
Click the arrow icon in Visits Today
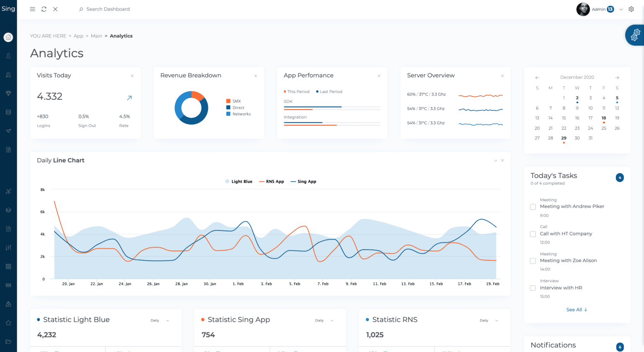129,98
